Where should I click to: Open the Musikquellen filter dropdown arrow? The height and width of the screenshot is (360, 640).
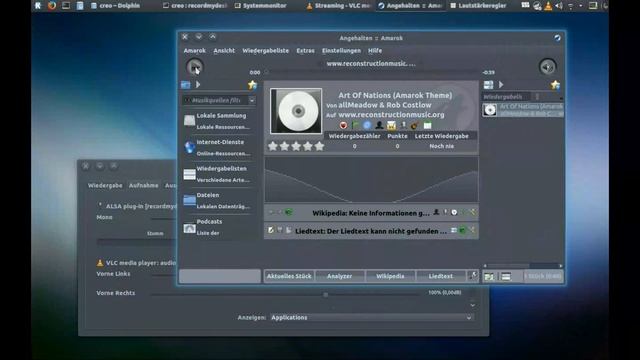pyautogui.click(x=252, y=100)
